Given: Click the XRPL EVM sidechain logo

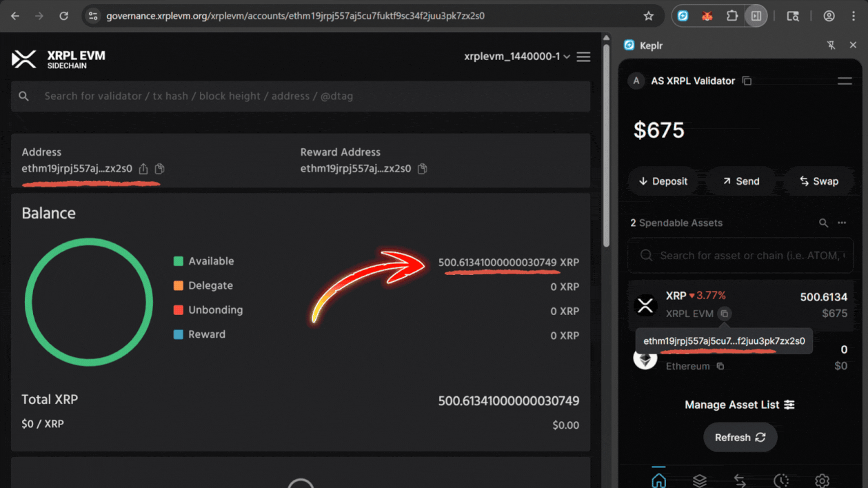Looking at the screenshot, I should click(x=23, y=59).
